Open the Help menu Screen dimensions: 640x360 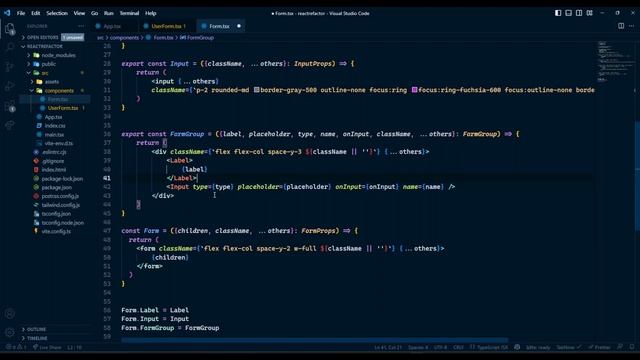pos(151,13)
